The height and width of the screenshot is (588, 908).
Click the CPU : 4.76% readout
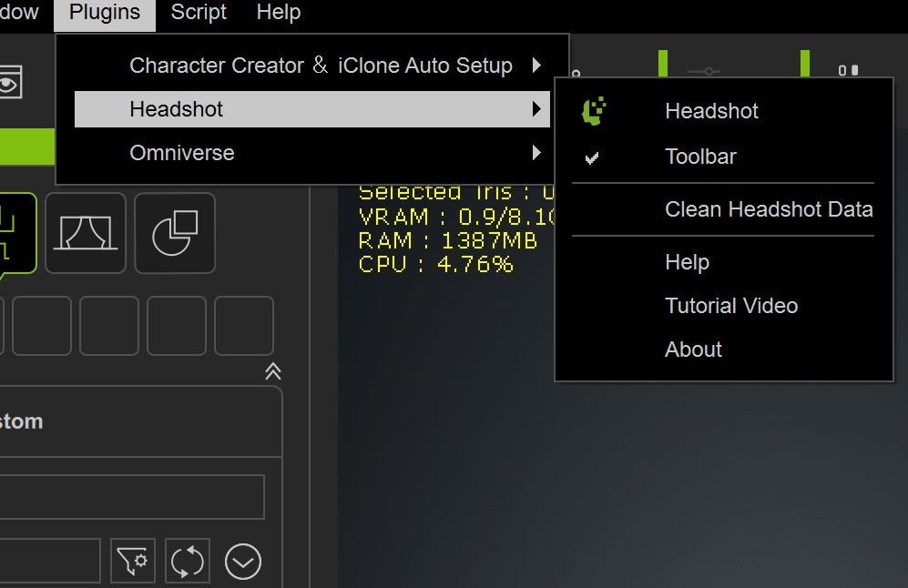point(435,265)
